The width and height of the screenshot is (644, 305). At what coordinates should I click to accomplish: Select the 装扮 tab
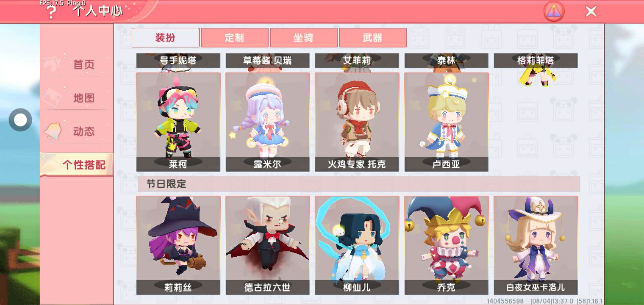click(x=166, y=38)
